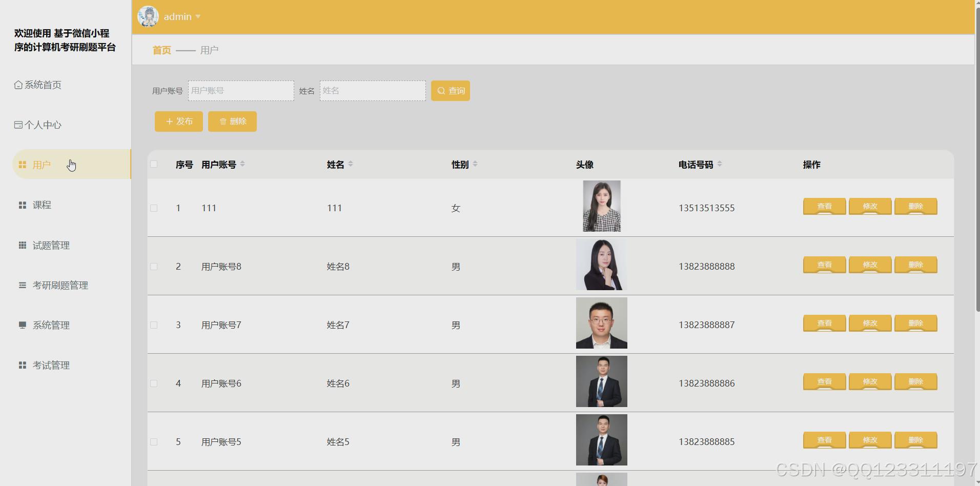Tick the checkbox next to 用户账号7

(x=154, y=325)
